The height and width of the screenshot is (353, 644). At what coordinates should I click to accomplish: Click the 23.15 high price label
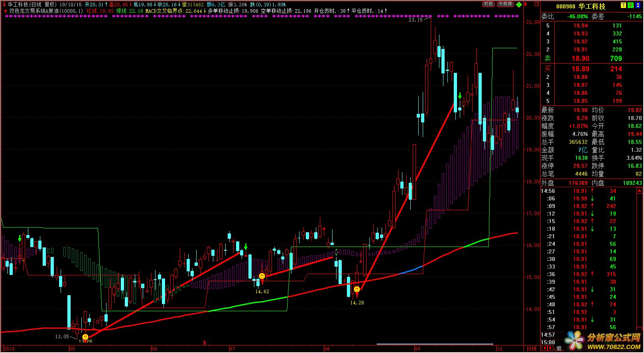pos(416,20)
